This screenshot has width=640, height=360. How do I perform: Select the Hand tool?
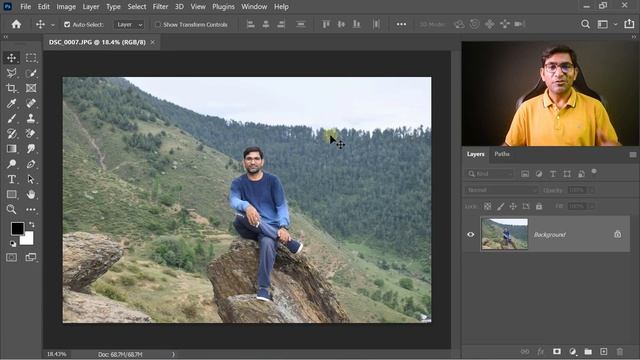[x=31, y=194]
